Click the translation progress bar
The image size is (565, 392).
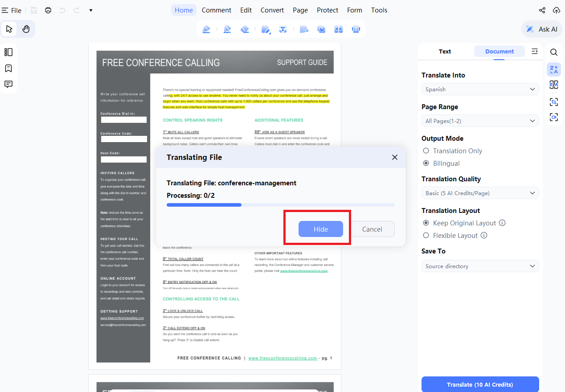[281, 205]
